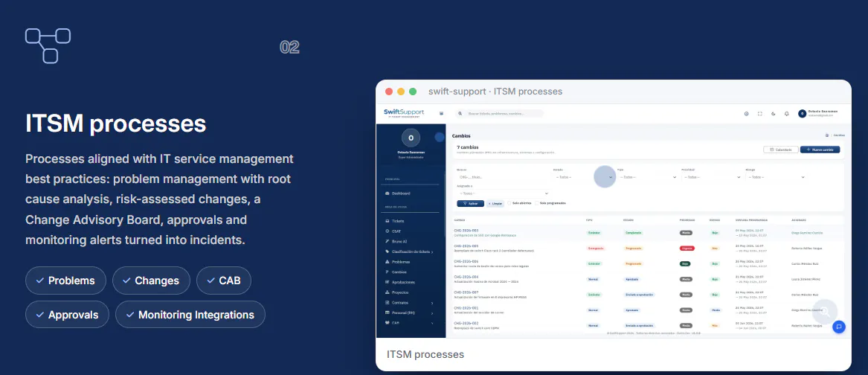
Task: Click the Aplicar filter button
Action: 471,203
